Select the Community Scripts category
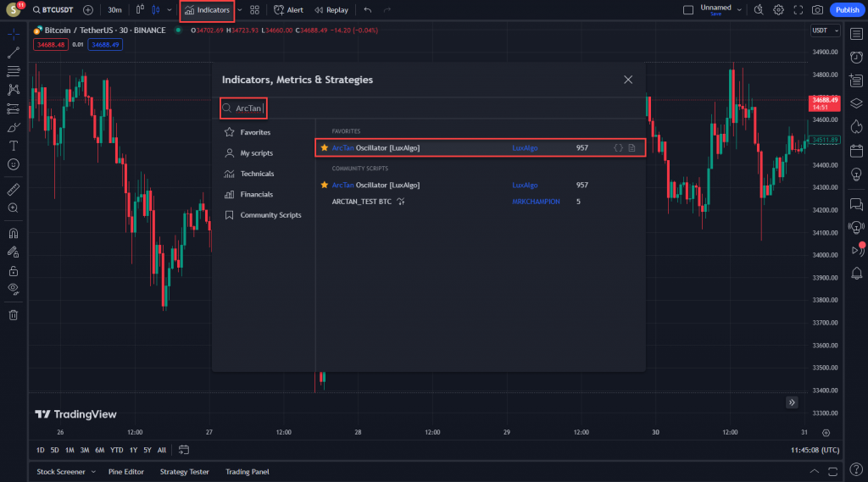The image size is (868, 482). [270, 214]
